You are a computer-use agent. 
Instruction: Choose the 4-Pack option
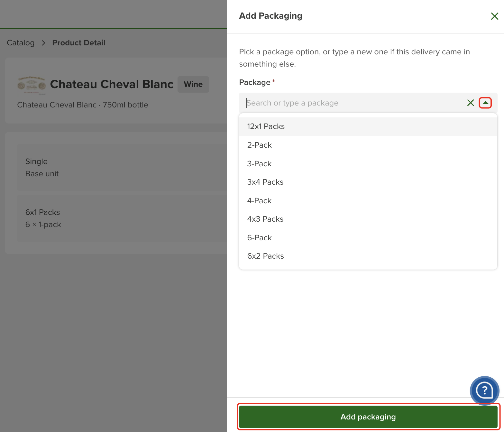click(x=368, y=201)
